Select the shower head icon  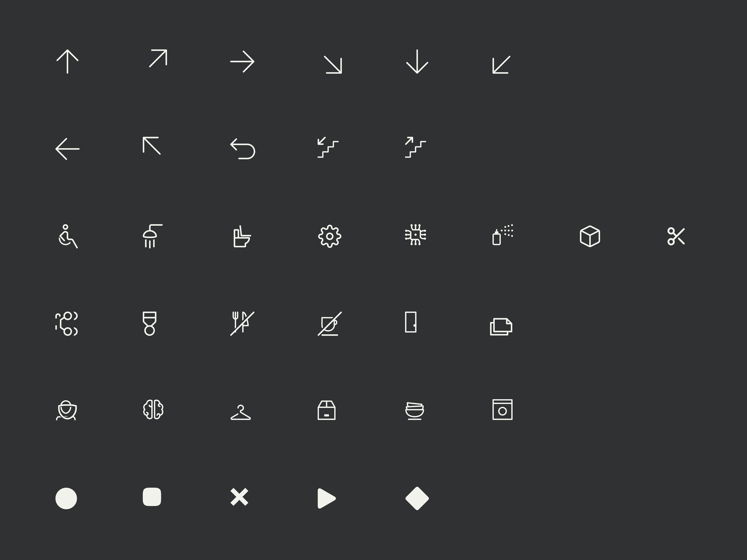click(x=153, y=236)
